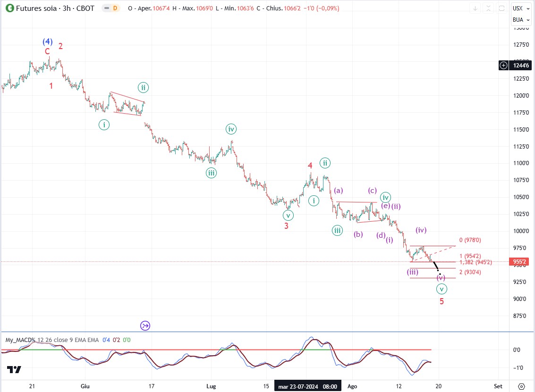Viewport: 535px width, 392px height.
Task: Click the purple circled arrow event icon
Action: pos(145,326)
